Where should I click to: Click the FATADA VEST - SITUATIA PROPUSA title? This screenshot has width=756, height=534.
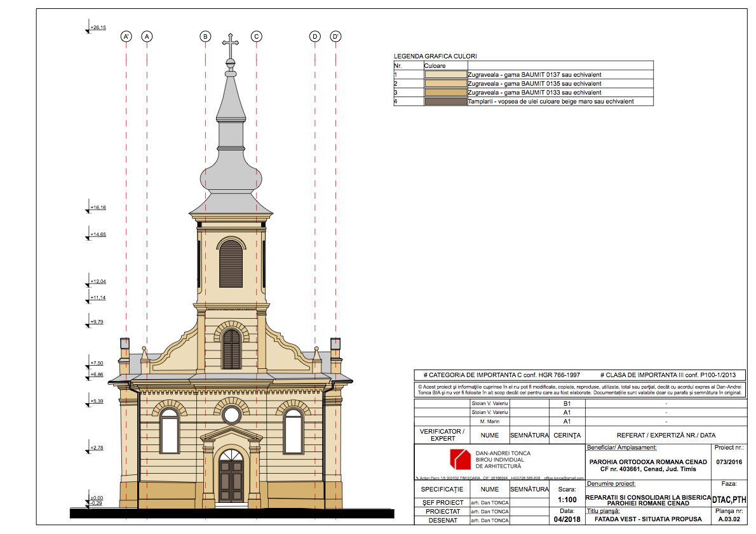click(x=648, y=519)
